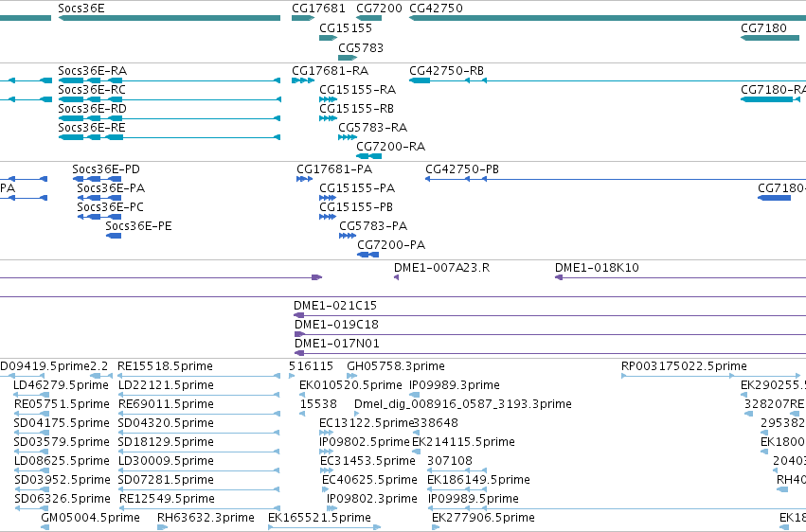Click EST SD18129.5prime
Image resolution: width=806 pixels, height=532 pixels.
point(166,443)
